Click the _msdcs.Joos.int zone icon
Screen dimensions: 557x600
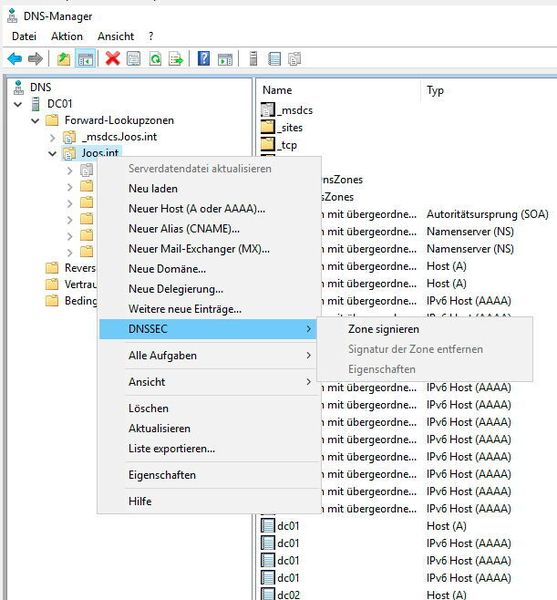[69, 137]
